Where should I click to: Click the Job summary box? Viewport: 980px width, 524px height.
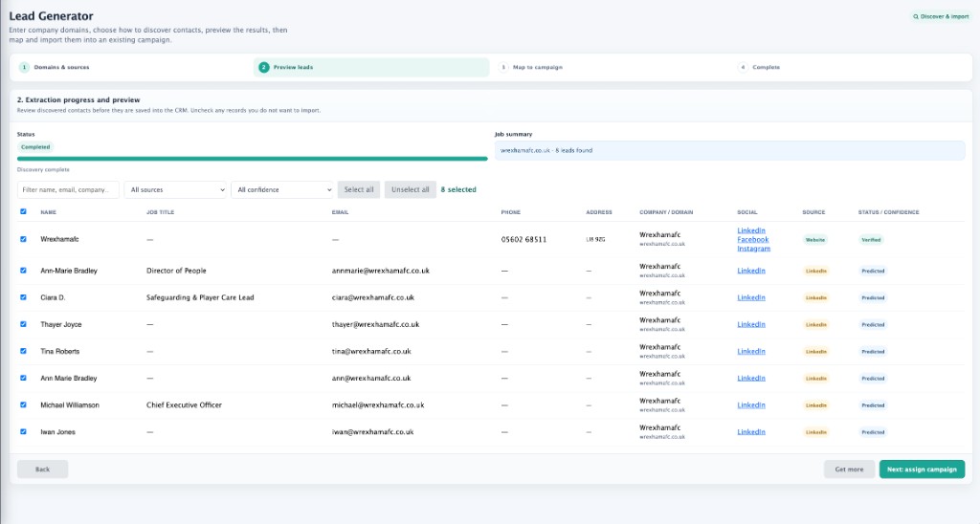[x=730, y=150]
